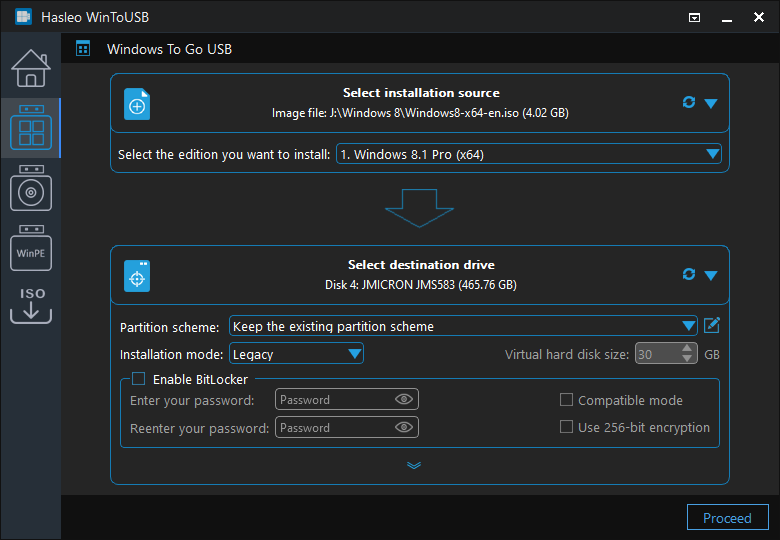Viewport: 780px width, 540px height.
Task: Open the Home page from sidebar
Action: (31, 68)
